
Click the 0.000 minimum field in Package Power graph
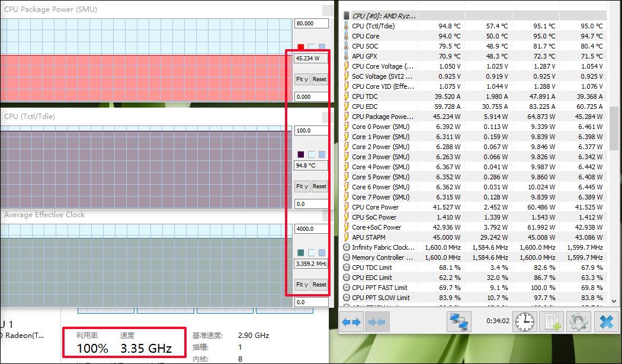pyautogui.click(x=312, y=96)
